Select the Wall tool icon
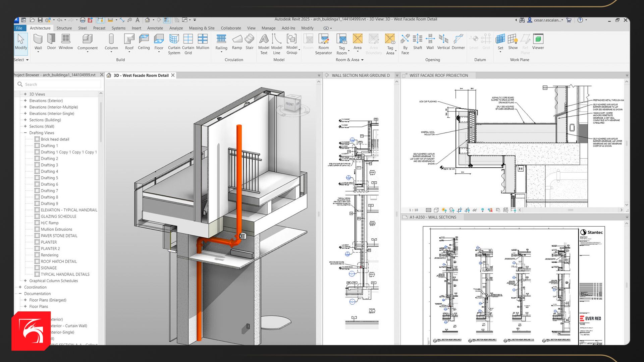The image size is (644, 362). (x=38, y=39)
